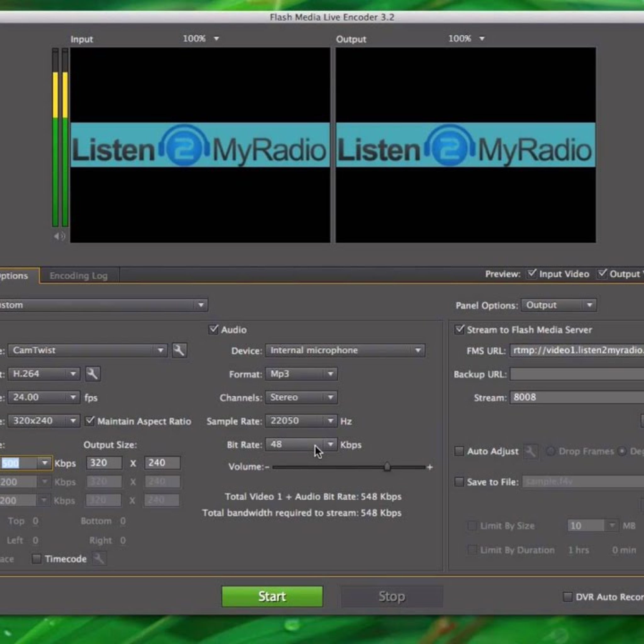Uncheck Stream to Flash Media Server
The width and height of the screenshot is (644, 644).
tap(459, 330)
